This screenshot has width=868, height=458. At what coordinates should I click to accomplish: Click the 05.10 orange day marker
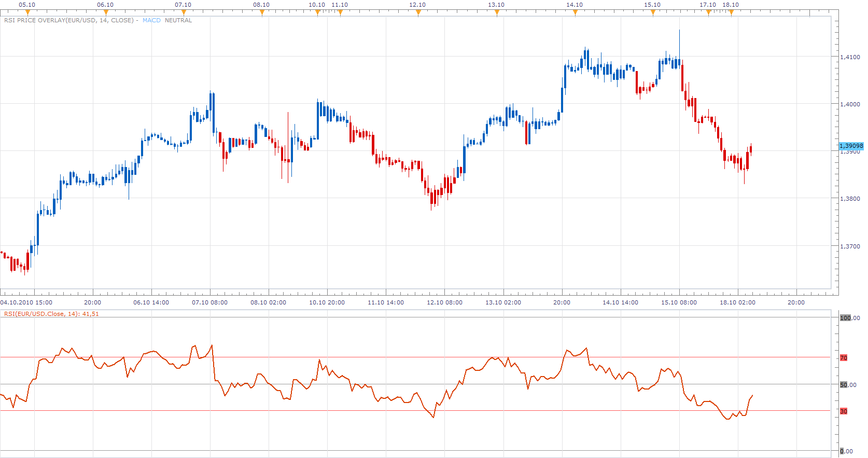[x=27, y=12]
